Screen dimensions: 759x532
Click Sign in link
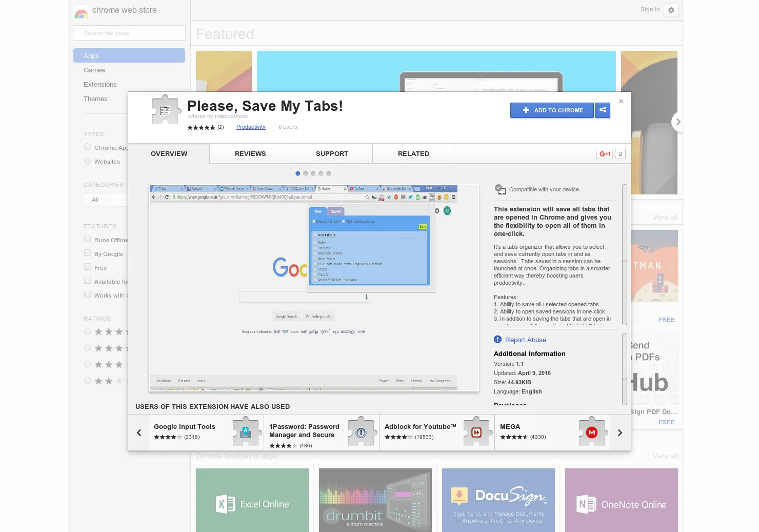point(650,9)
